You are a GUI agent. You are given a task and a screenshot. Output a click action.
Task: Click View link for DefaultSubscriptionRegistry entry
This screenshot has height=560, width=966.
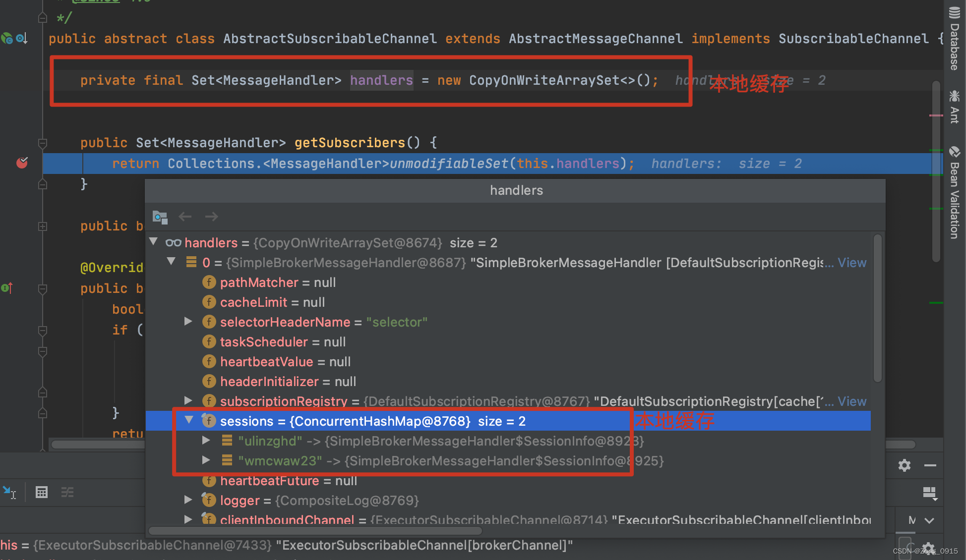point(854,400)
